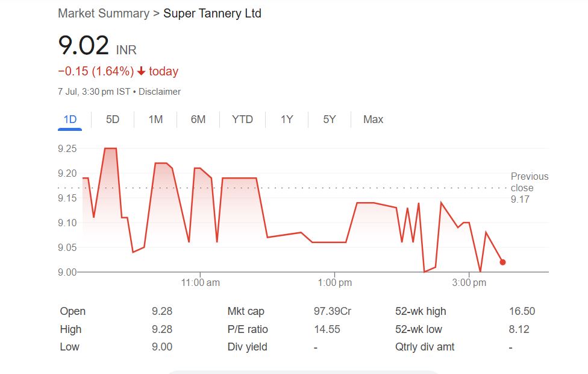Show the 6M price history tab

[198, 119]
